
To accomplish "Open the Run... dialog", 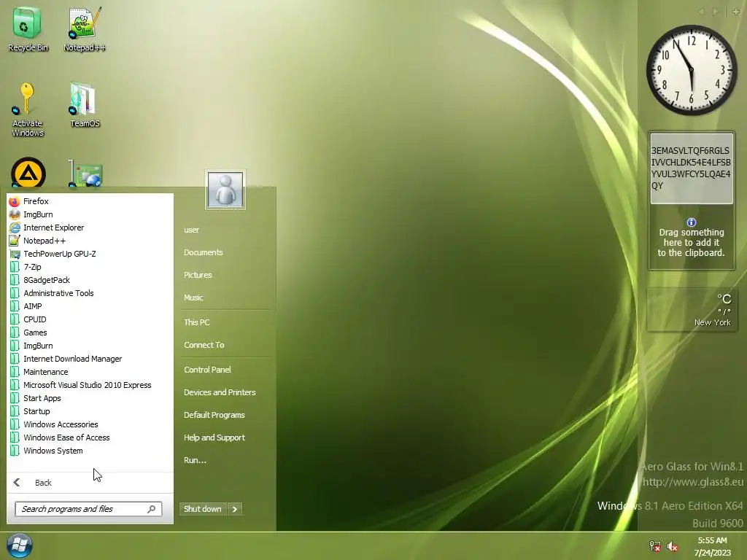I will coord(195,460).
